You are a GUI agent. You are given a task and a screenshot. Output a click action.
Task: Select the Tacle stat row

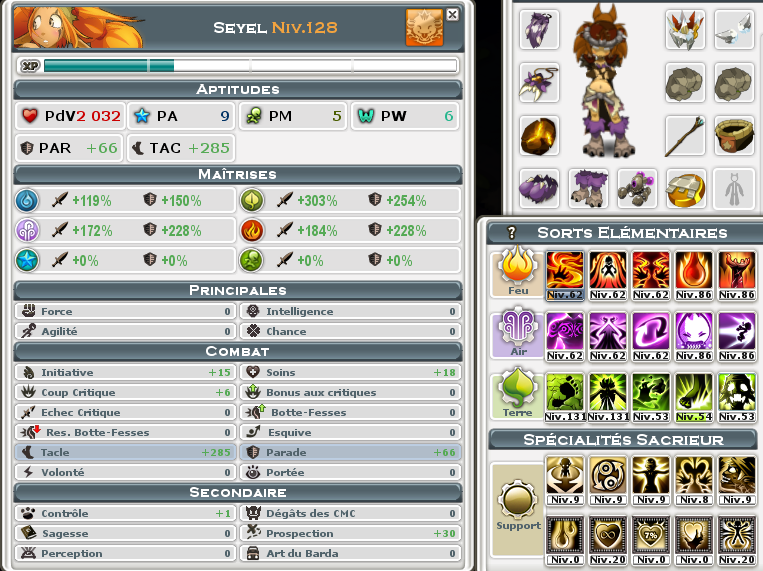(x=125, y=452)
